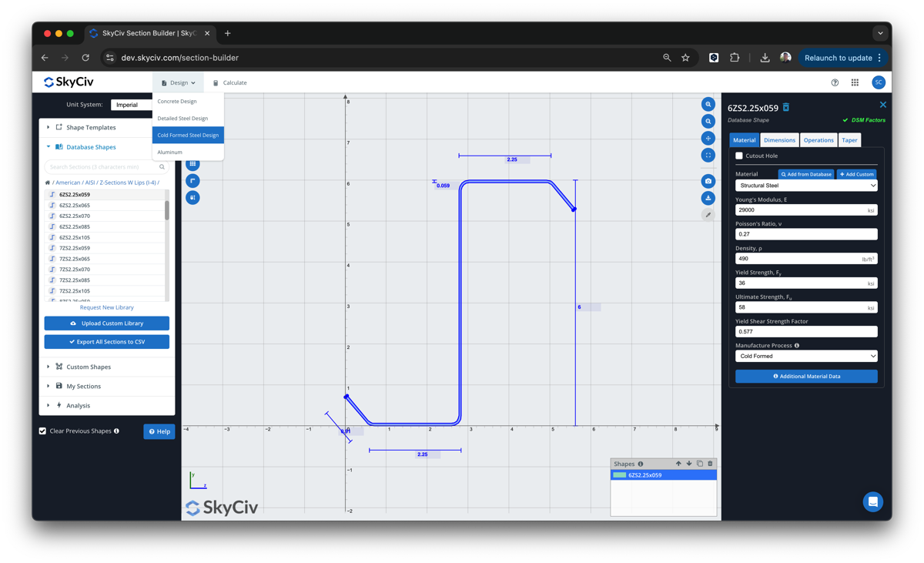Select the zoom in magnifier icon
Viewport: 924px width, 563px height.
point(708,104)
